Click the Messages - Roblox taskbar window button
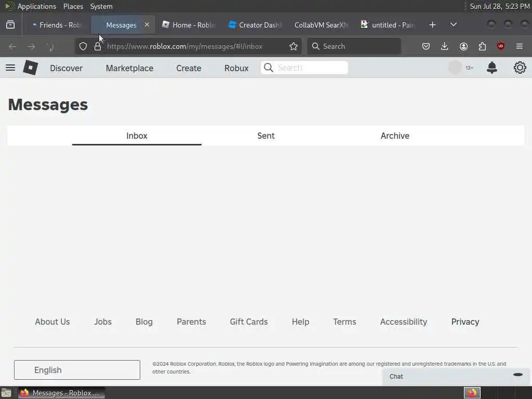Image resolution: width=532 pixels, height=399 pixels. pyautogui.click(x=61, y=393)
